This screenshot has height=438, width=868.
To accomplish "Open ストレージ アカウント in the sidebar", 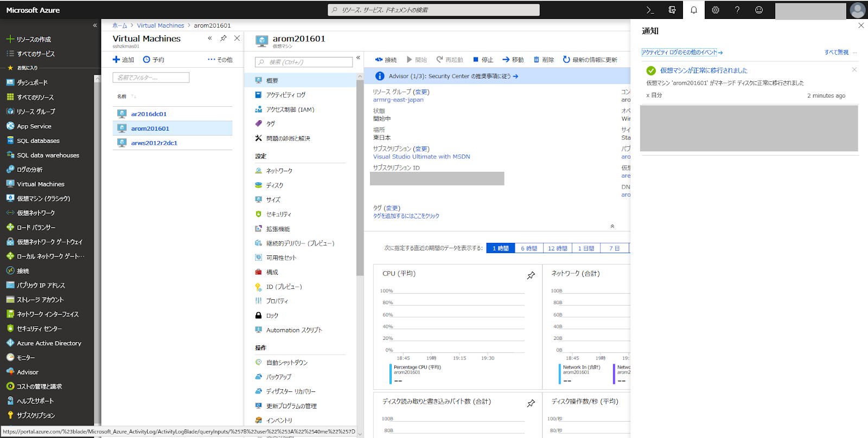I will (x=35, y=299).
